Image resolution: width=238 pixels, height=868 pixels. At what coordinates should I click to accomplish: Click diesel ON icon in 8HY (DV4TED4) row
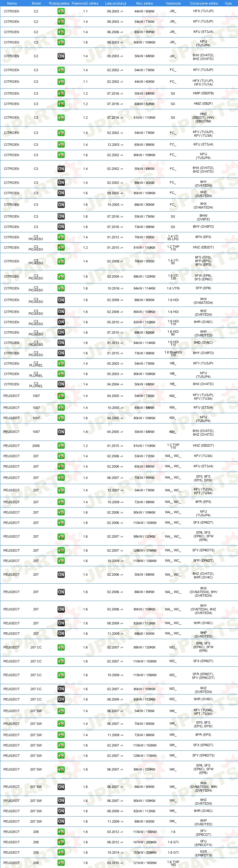point(61,183)
